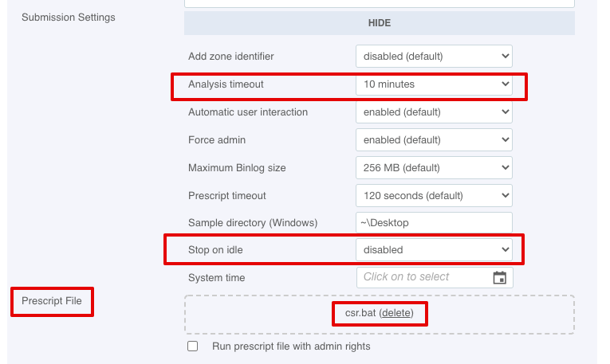Image resolution: width=610 pixels, height=364 pixels.
Task: Click the Submission Settings label
Action: pos(69,18)
